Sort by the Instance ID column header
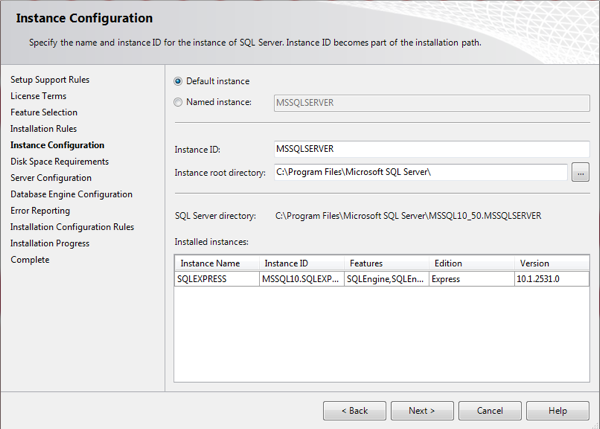Image resolution: width=600 pixels, height=429 pixels. (x=302, y=263)
